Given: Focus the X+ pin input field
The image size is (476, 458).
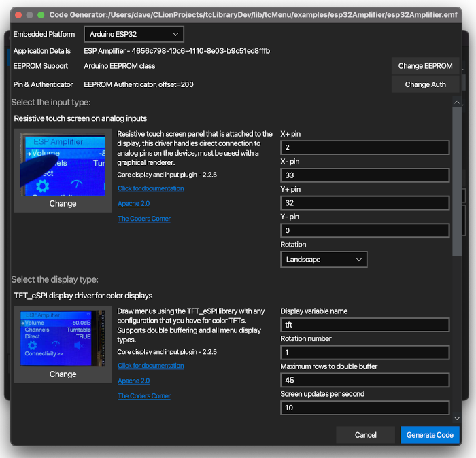Looking at the screenshot, I should click(364, 147).
